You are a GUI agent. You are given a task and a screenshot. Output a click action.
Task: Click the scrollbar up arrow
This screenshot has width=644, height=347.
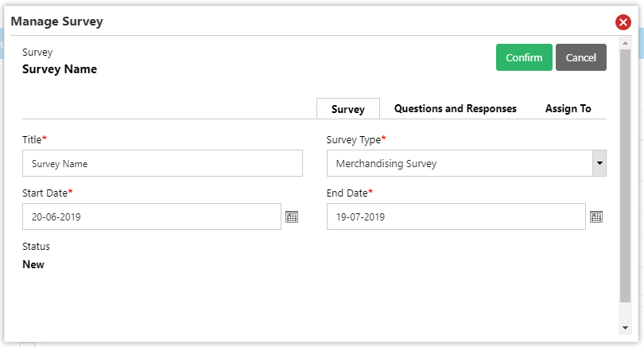625,43
